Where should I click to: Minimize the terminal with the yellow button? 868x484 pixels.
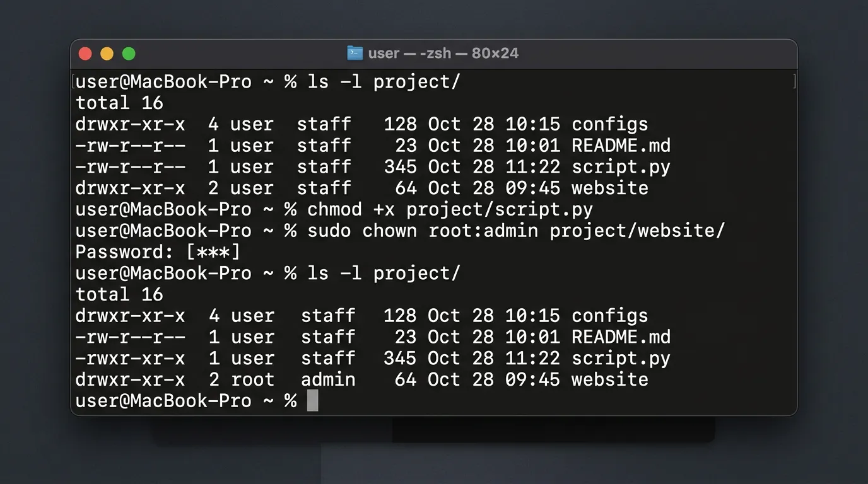click(x=107, y=54)
